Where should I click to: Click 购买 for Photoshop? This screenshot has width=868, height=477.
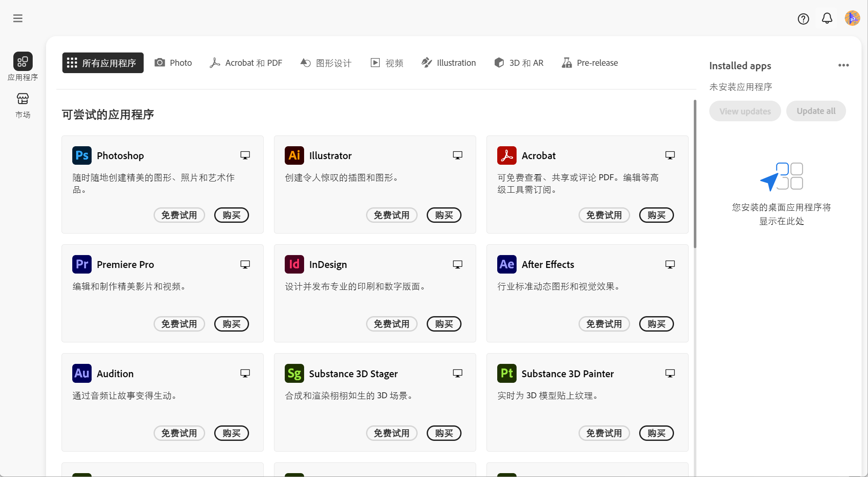[x=231, y=215]
